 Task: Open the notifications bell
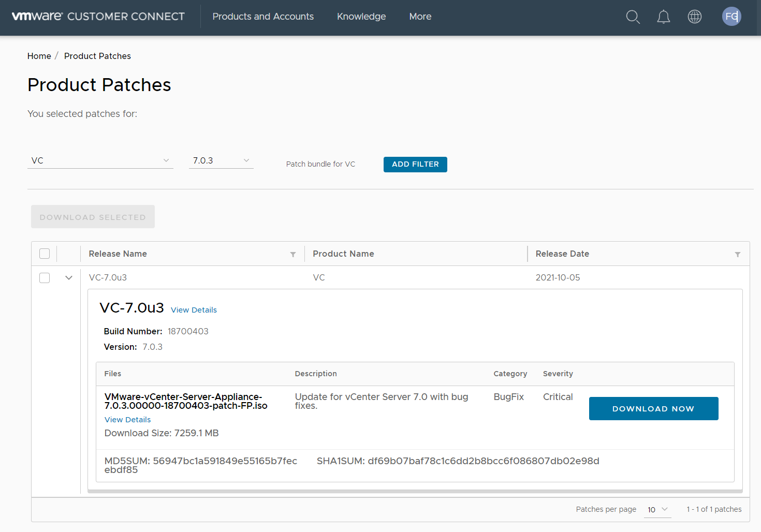tap(663, 17)
